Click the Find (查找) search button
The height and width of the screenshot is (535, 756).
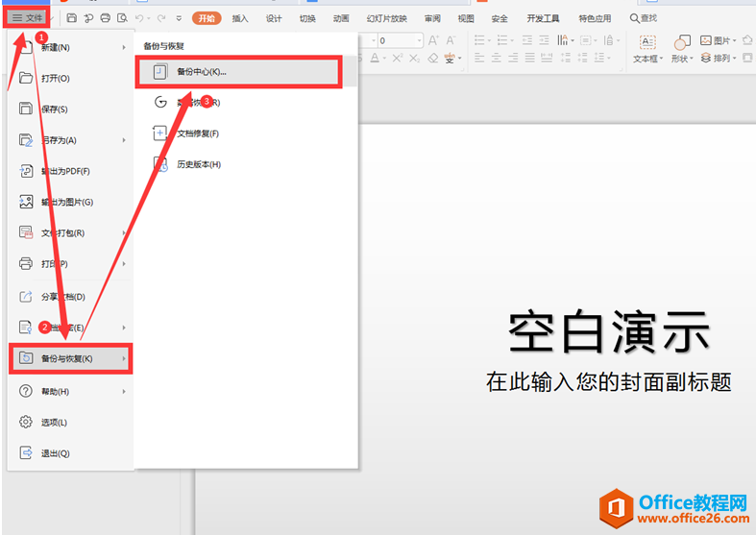[x=644, y=18]
